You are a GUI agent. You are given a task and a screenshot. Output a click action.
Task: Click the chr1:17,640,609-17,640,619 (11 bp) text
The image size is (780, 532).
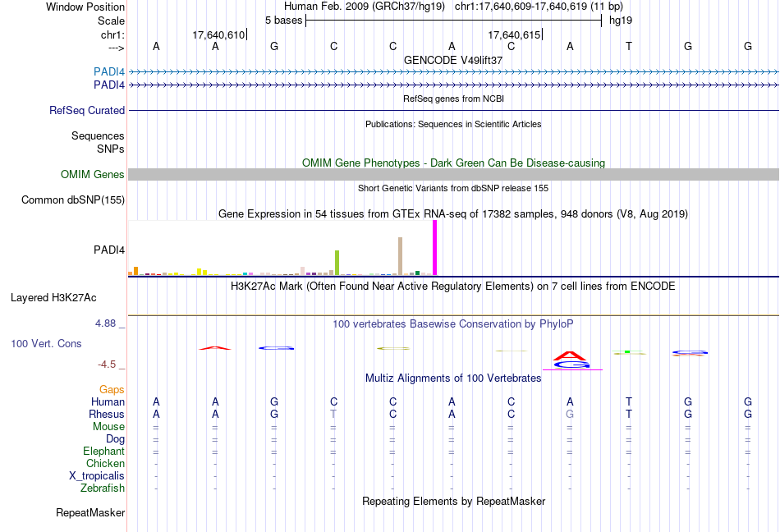[x=539, y=7]
